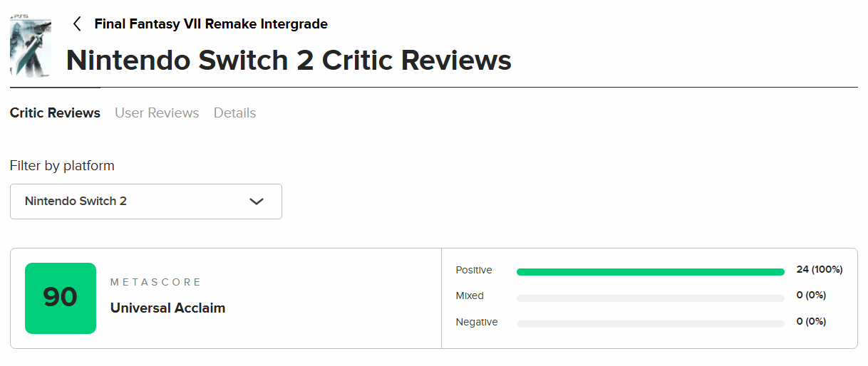Click the platform filter's down chevron

click(x=257, y=202)
